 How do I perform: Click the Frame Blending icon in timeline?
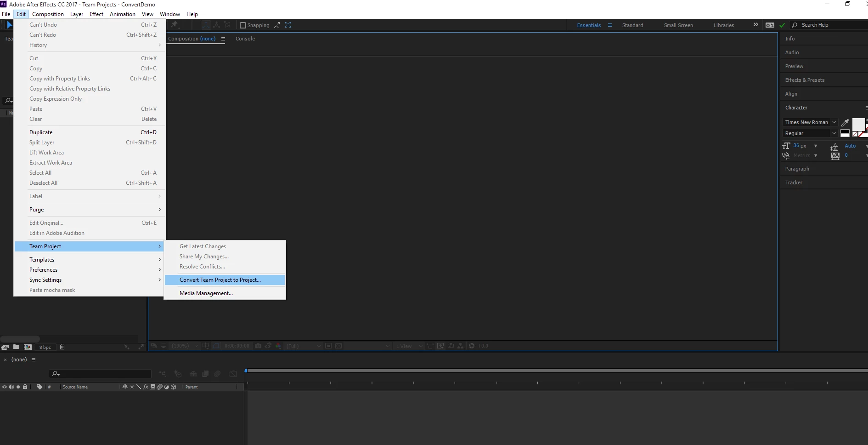point(205,374)
